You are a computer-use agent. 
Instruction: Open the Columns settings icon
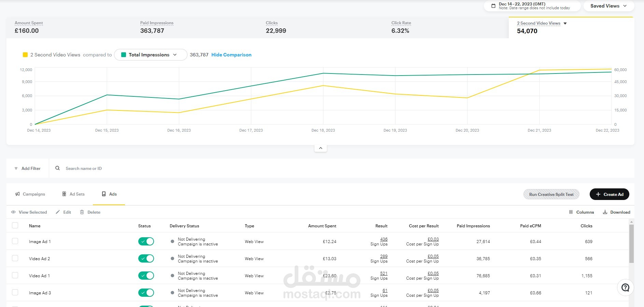[x=571, y=212]
